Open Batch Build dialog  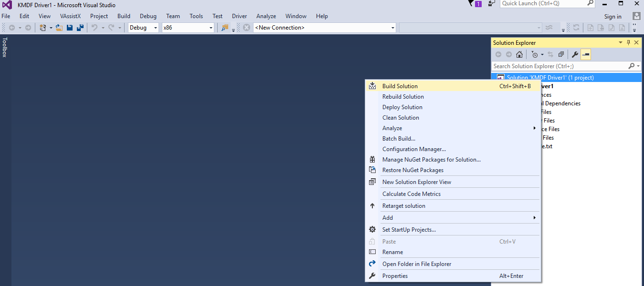pyautogui.click(x=453, y=139)
